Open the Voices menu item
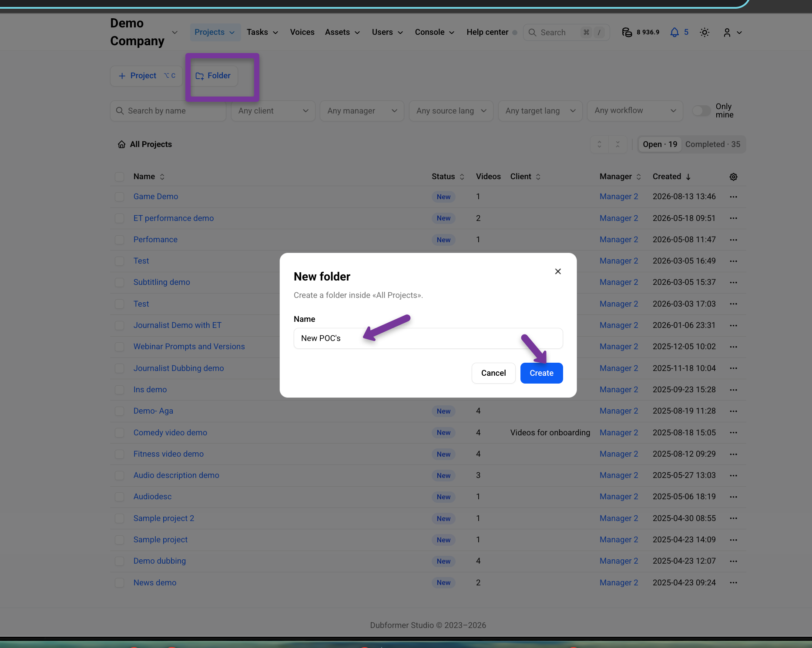The height and width of the screenshot is (648, 812). click(x=302, y=32)
